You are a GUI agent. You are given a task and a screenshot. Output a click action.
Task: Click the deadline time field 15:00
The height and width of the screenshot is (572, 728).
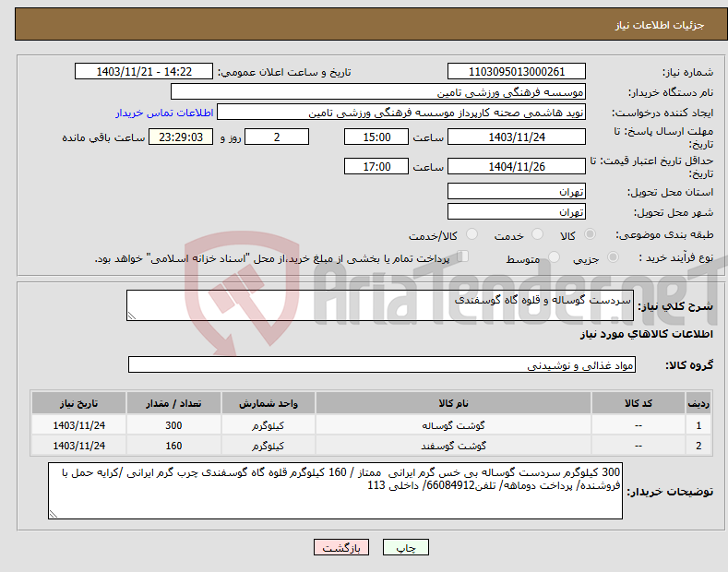[376, 137]
